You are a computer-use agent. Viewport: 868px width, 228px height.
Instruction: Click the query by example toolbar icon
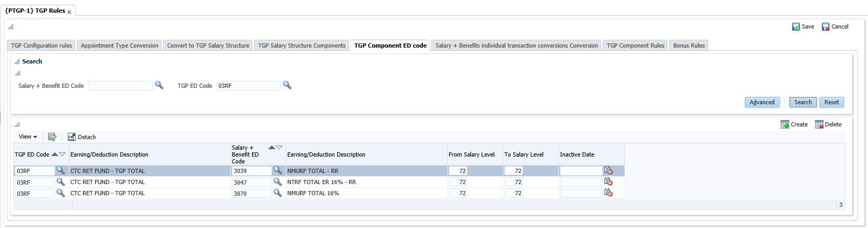click(52, 137)
